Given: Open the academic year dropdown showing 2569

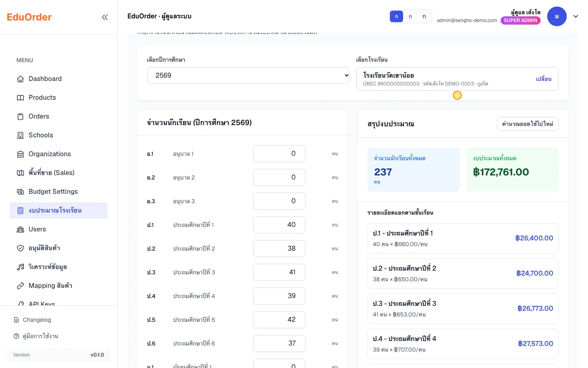Looking at the screenshot, I should coord(248,75).
